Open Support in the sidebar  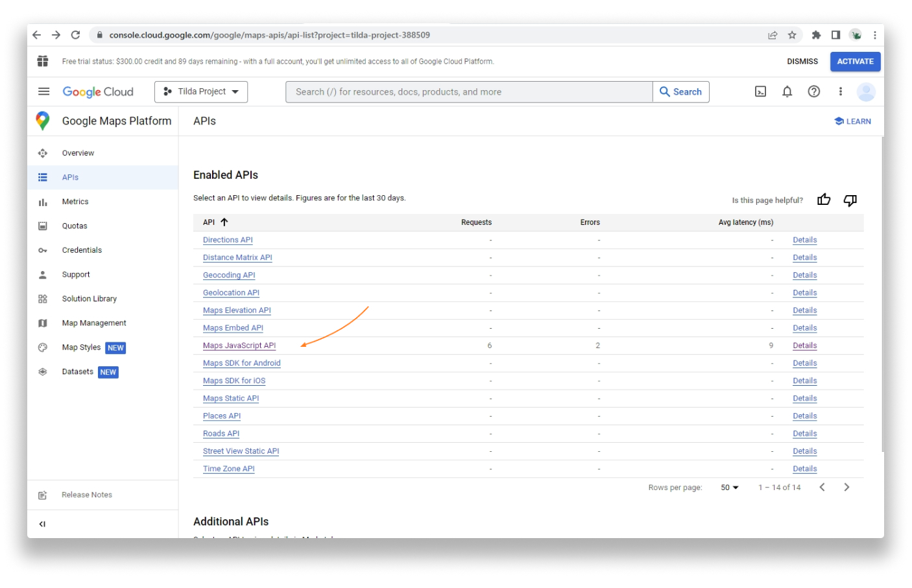coord(102,274)
